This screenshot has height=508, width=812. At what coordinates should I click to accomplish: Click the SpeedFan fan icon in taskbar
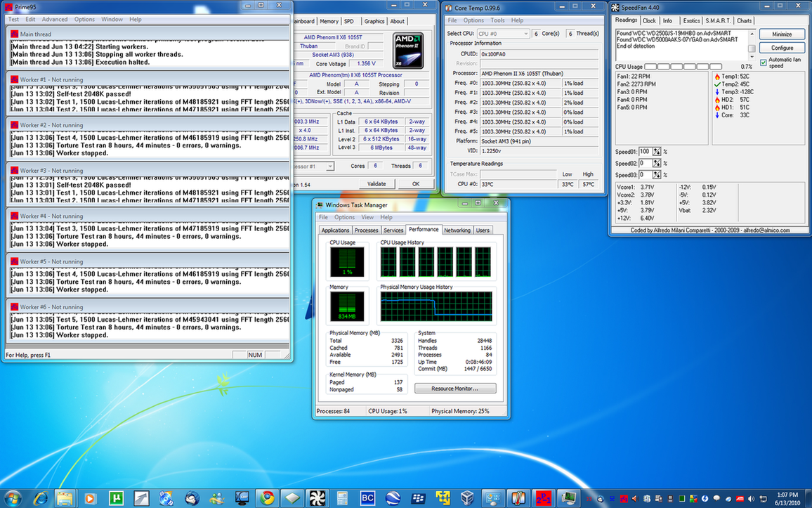click(x=316, y=498)
